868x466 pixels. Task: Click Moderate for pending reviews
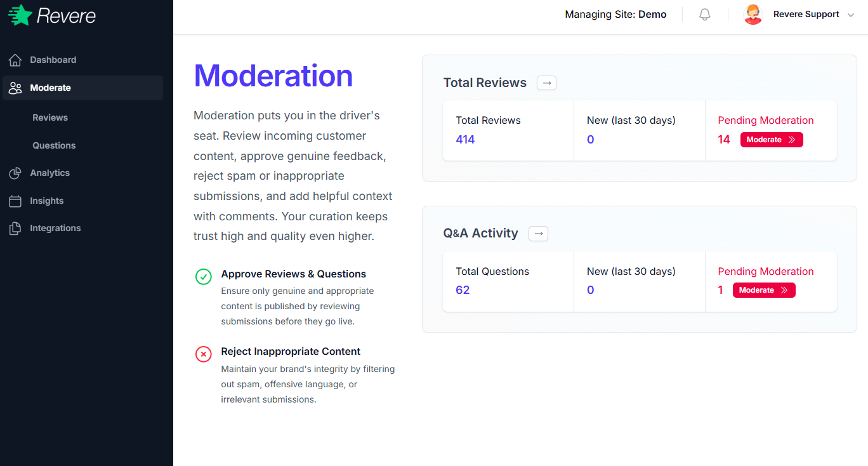(x=772, y=139)
